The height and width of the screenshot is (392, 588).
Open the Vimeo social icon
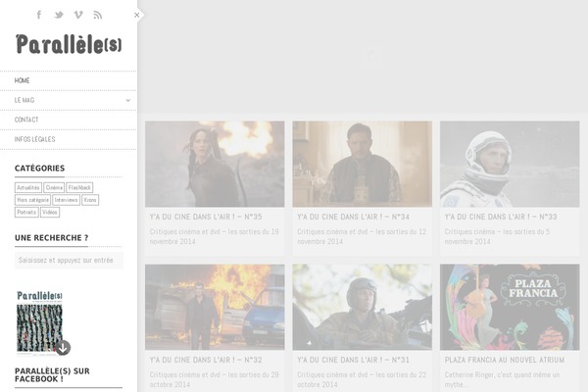click(x=78, y=15)
